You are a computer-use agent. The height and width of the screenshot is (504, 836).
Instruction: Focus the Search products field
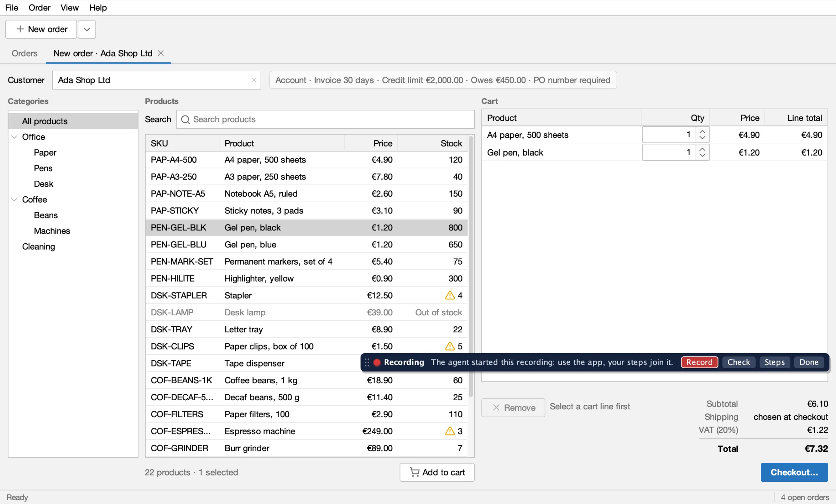click(325, 119)
